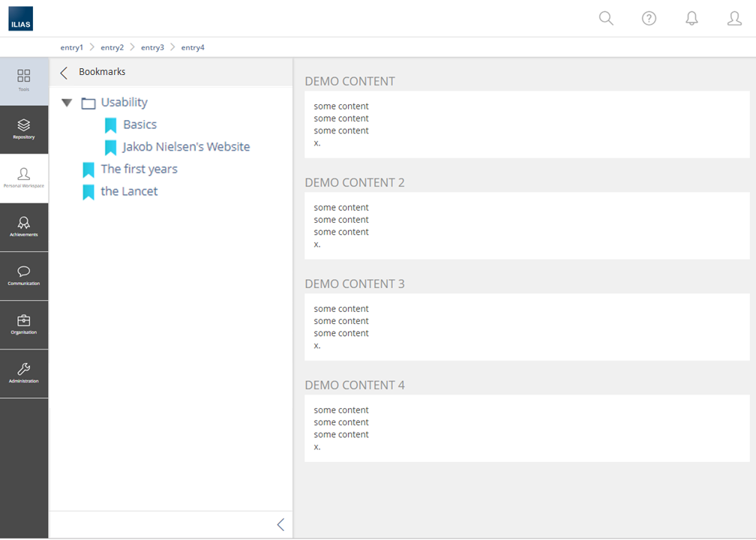Viewport: 756px width, 540px height.
Task: Open the Repository sidebar entry
Action: [x=24, y=129]
